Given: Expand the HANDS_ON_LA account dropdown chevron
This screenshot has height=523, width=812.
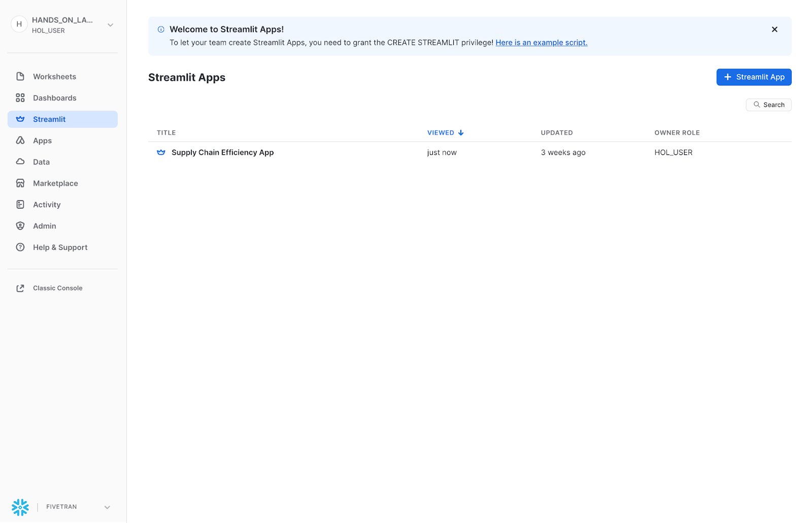Looking at the screenshot, I should click(x=110, y=25).
